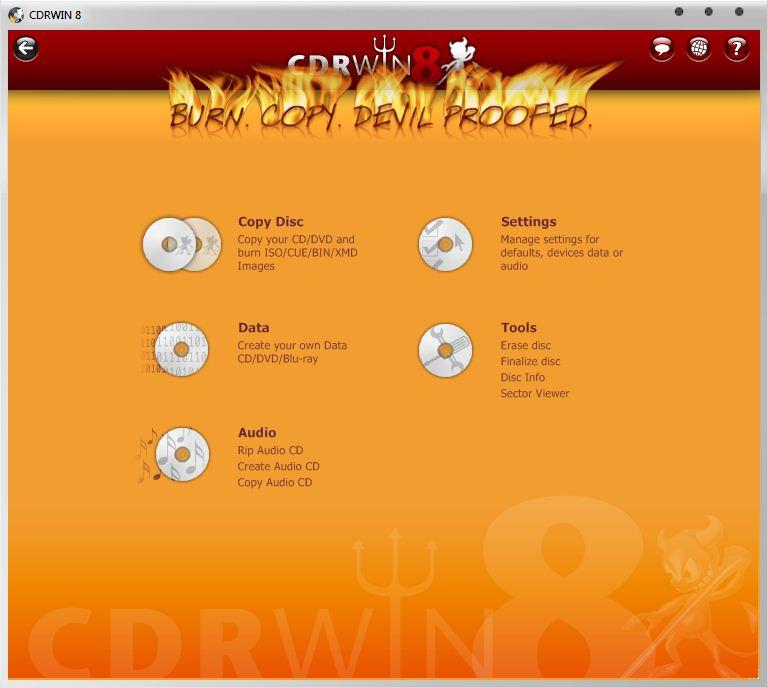
Task: Click the back arrow button
Action: click(x=26, y=48)
